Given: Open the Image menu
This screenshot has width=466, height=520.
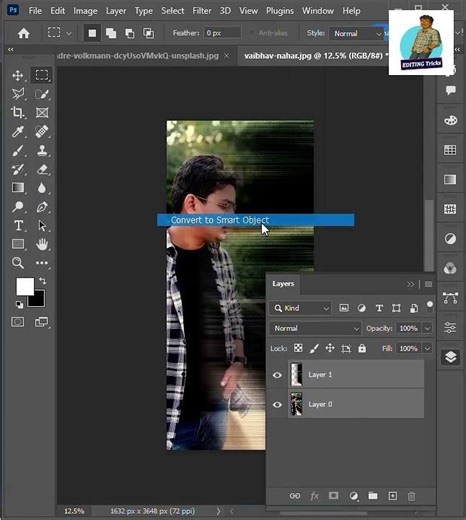Looking at the screenshot, I should tap(85, 11).
